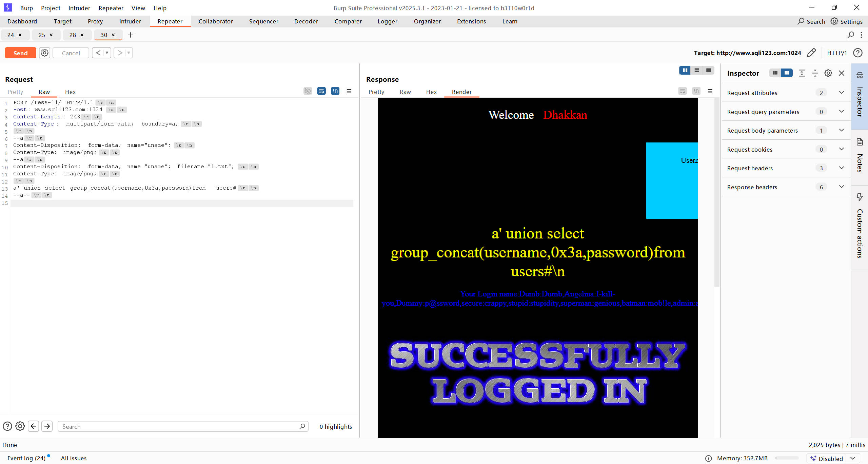The width and height of the screenshot is (868, 464).
Task: Expand Response headers section
Action: pos(786,187)
